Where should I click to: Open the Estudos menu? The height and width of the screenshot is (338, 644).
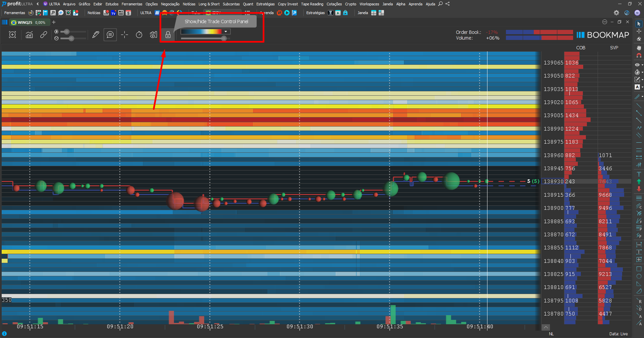pyautogui.click(x=112, y=4)
